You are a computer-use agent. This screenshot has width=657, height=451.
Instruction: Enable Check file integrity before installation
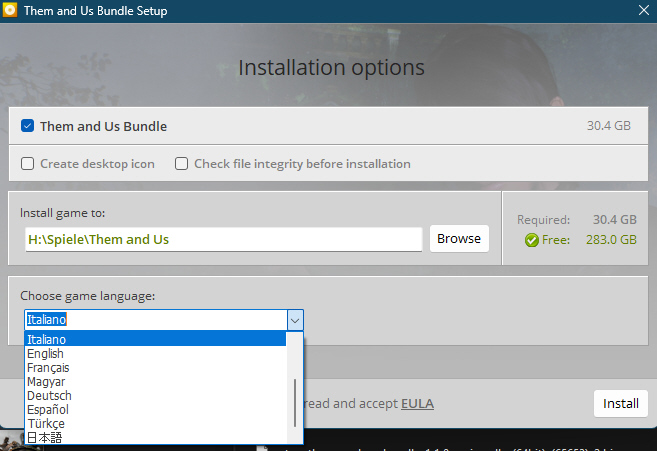pos(181,163)
